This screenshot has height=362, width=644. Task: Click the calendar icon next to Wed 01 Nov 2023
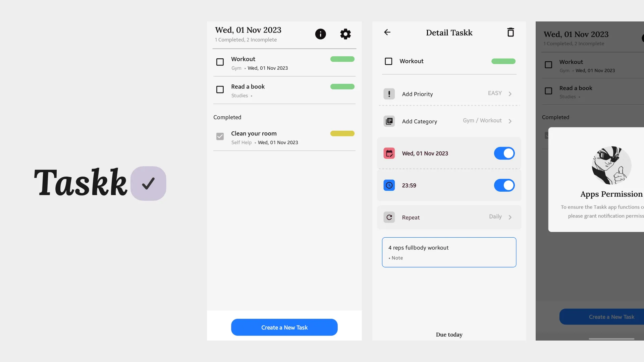tap(389, 153)
